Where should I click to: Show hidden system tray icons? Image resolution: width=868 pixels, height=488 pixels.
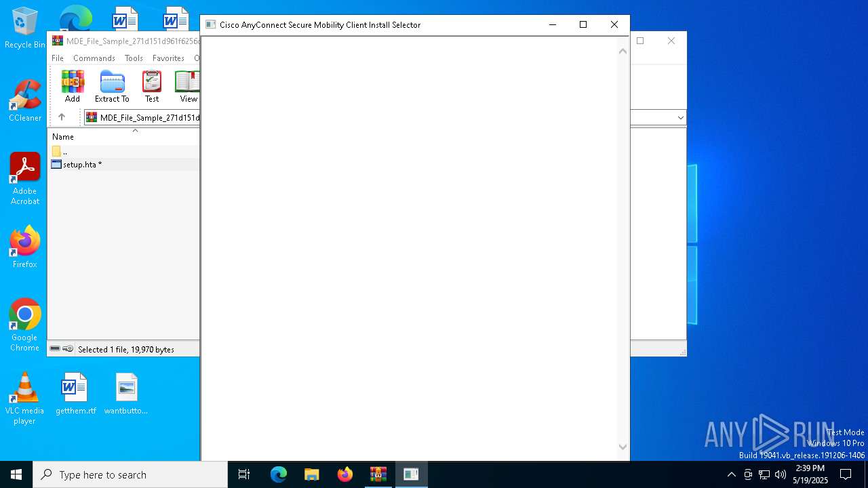(731, 474)
